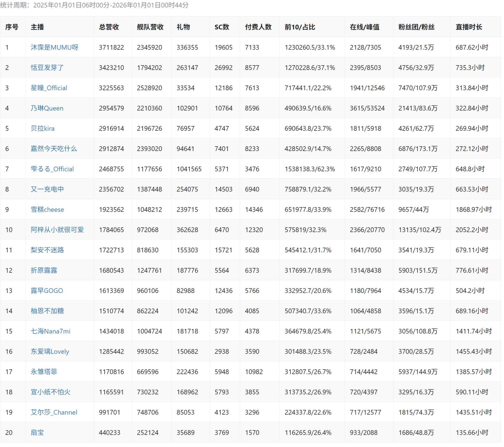This screenshot has width=504, height=447.
Task: Select the 嘉然今天吃什么 link
Action: 54,149
